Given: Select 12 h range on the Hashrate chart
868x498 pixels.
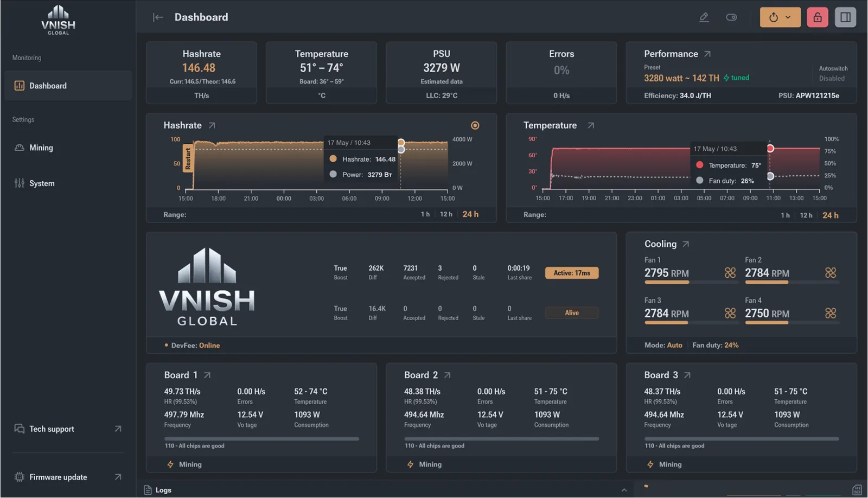Looking at the screenshot, I should coord(446,214).
